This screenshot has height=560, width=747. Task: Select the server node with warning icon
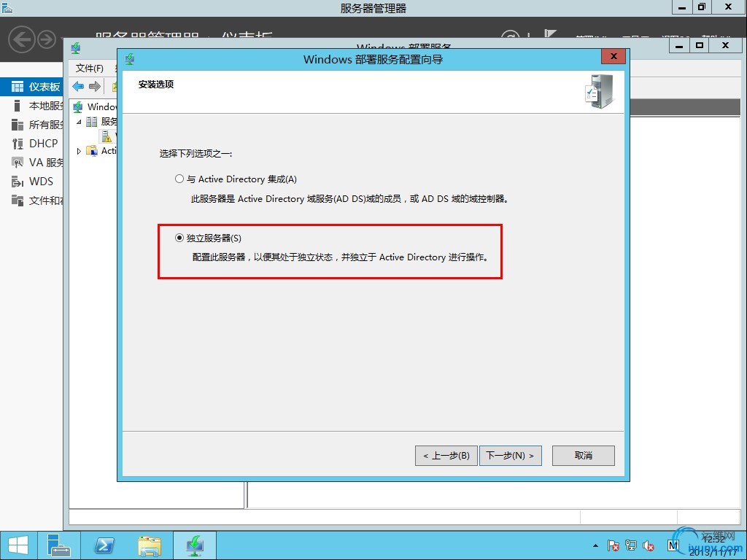coord(108,136)
